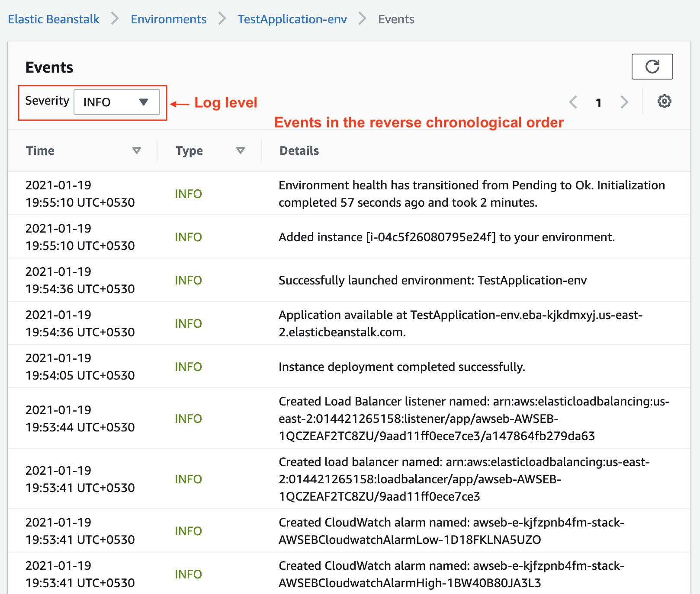This screenshot has height=594, width=700.
Task: Refresh the events list
Action: tap(652, 67)
